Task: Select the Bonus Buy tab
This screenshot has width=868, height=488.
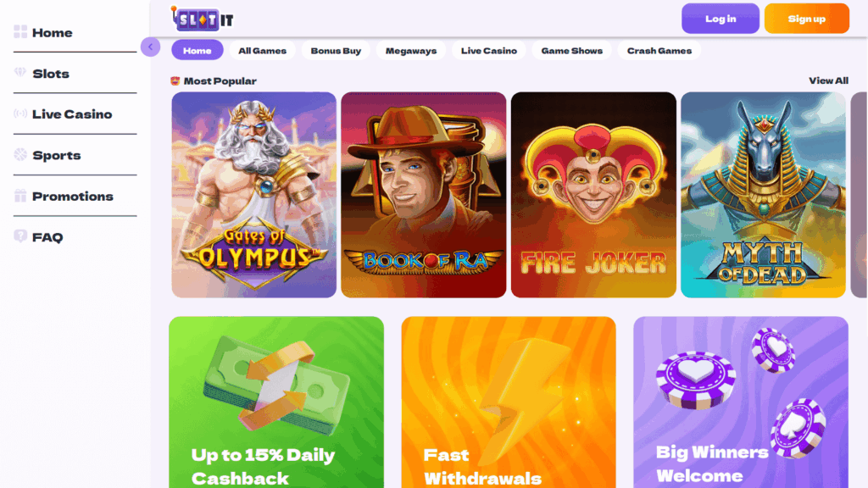Action: coord(336,50)
